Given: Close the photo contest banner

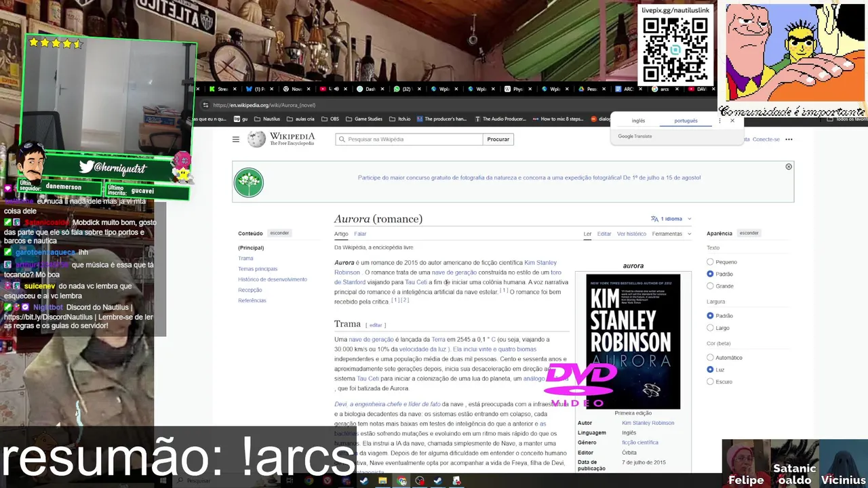Looking at the screenshot, I should point(789,167).
